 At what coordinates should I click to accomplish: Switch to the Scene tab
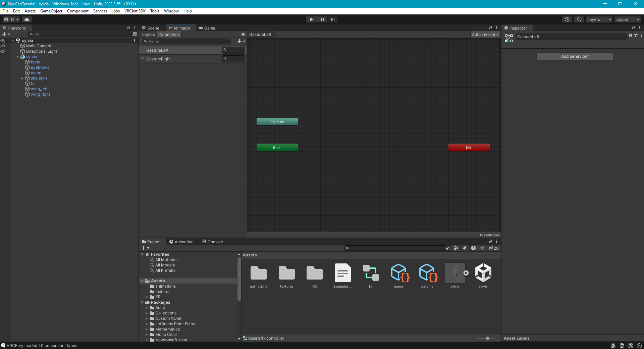tap(150, 28)
